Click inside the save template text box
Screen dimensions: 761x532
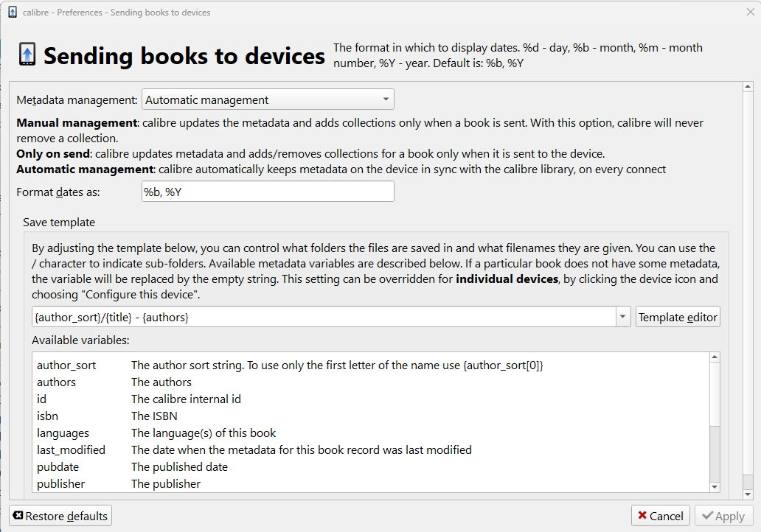pos(324,317)
